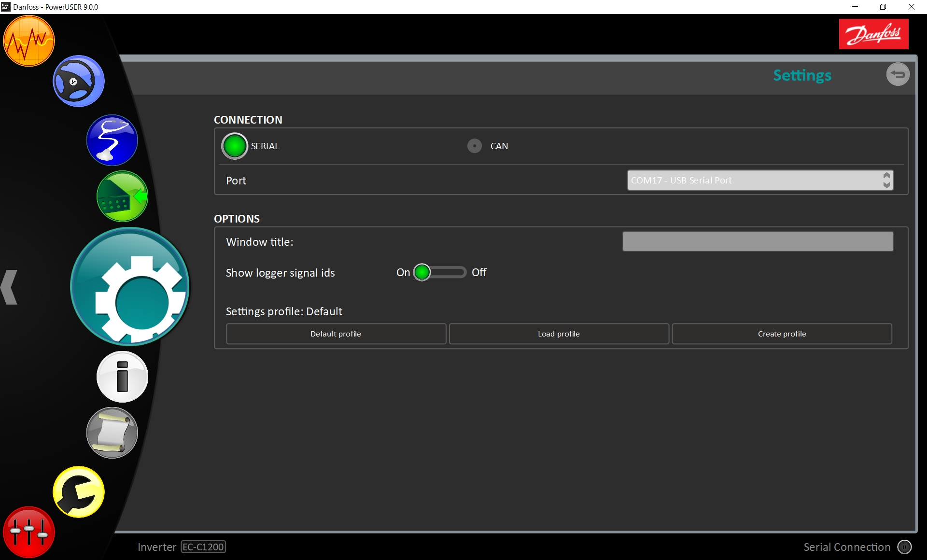Click the Default profile button

pos(336,334)
